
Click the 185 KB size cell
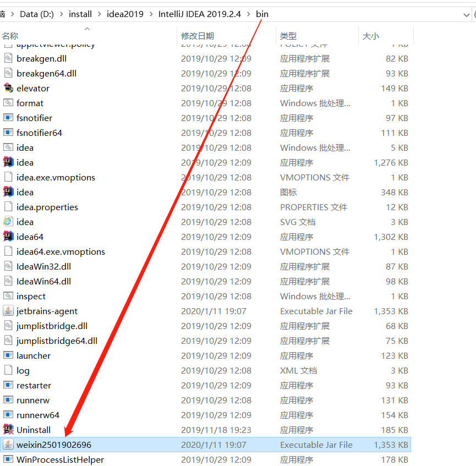pyautogui.click(x=395, y=430)
